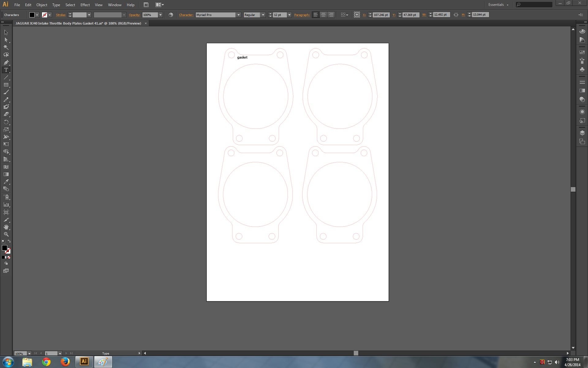
Task: Select the Rectangle tool
Action: [x=6, y=85]
